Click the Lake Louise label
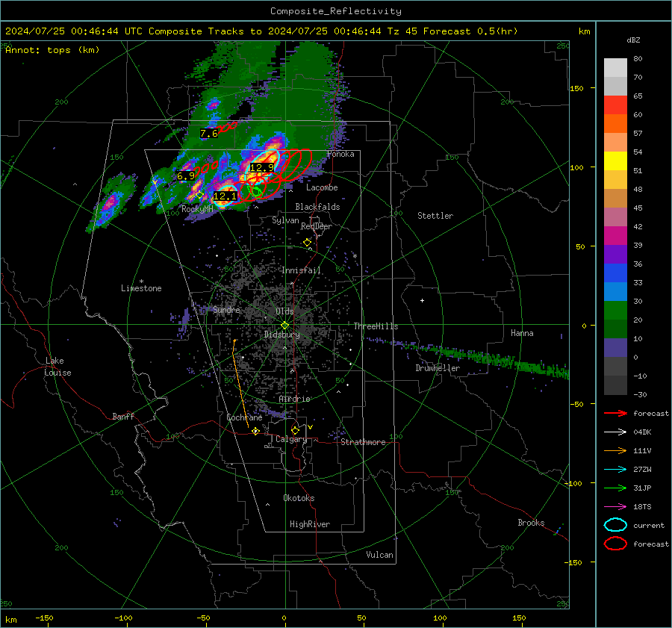 point(57,367)
